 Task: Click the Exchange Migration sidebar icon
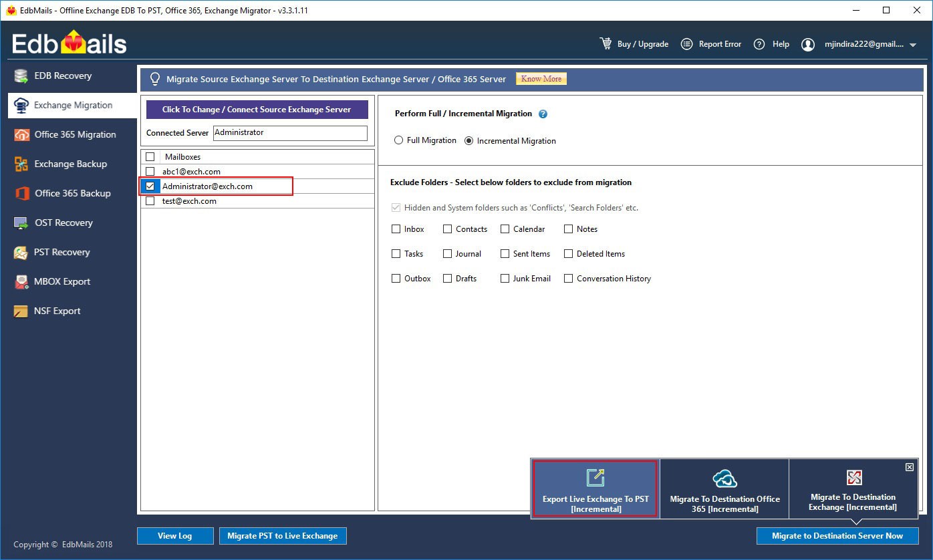[x=21, y=106]
